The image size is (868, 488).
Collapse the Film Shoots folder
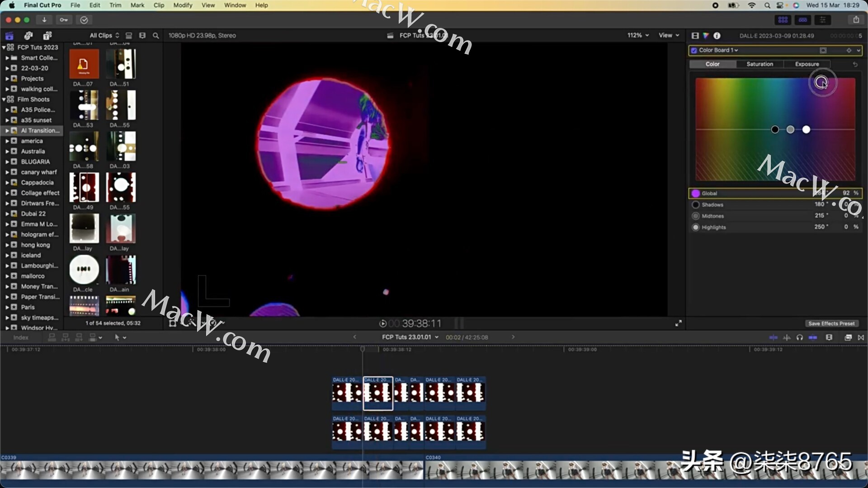pyautogui.click(x=4, y=99)
